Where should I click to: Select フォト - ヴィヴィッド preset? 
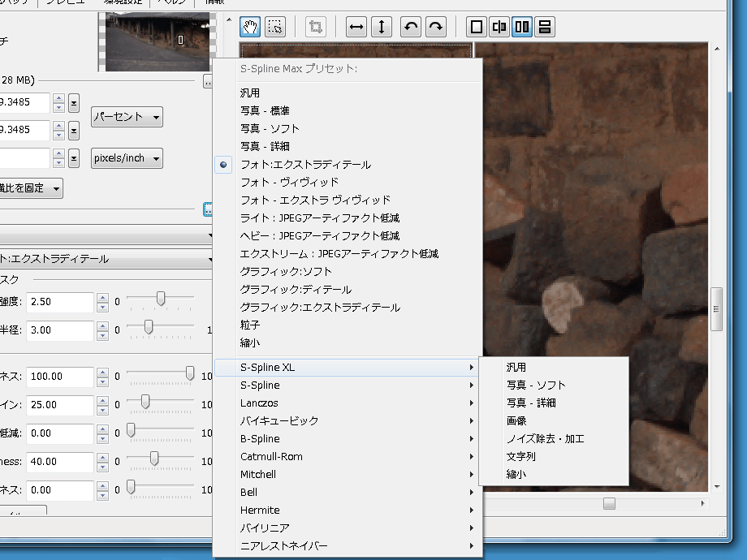289,182
